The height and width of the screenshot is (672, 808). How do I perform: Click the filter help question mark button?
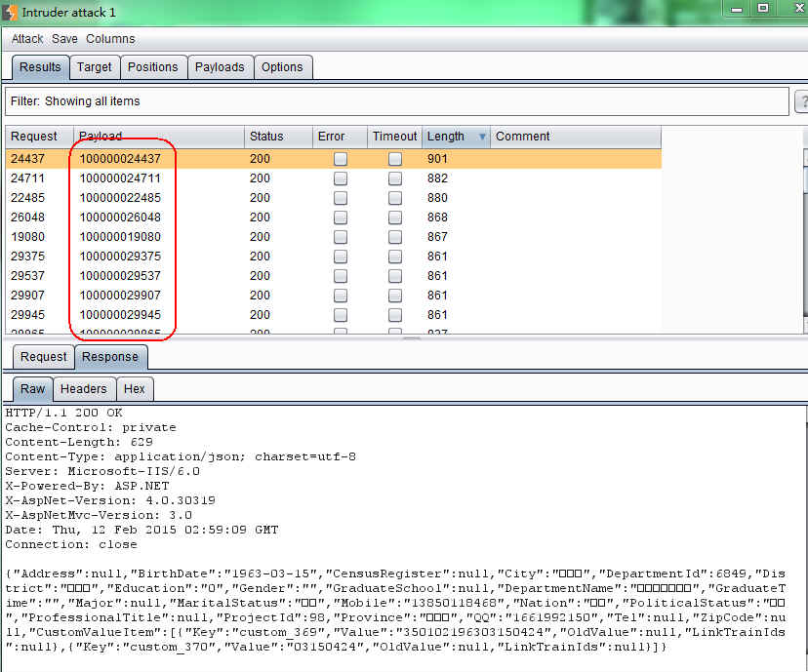point(802,101)
